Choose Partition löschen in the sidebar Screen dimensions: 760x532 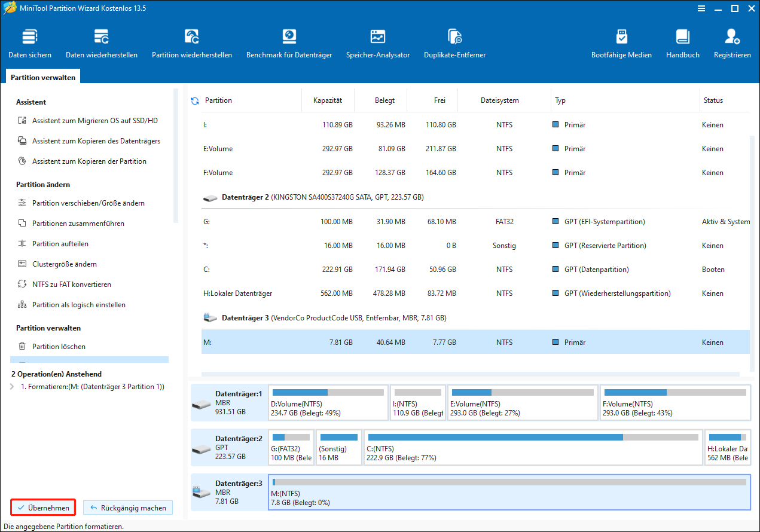point(59,347)
